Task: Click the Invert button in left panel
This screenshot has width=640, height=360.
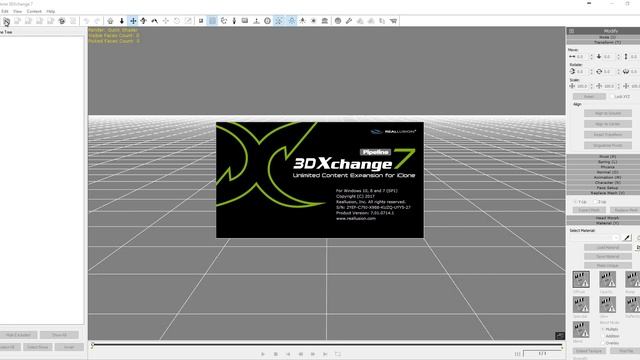Action: (x=69, y=347)
